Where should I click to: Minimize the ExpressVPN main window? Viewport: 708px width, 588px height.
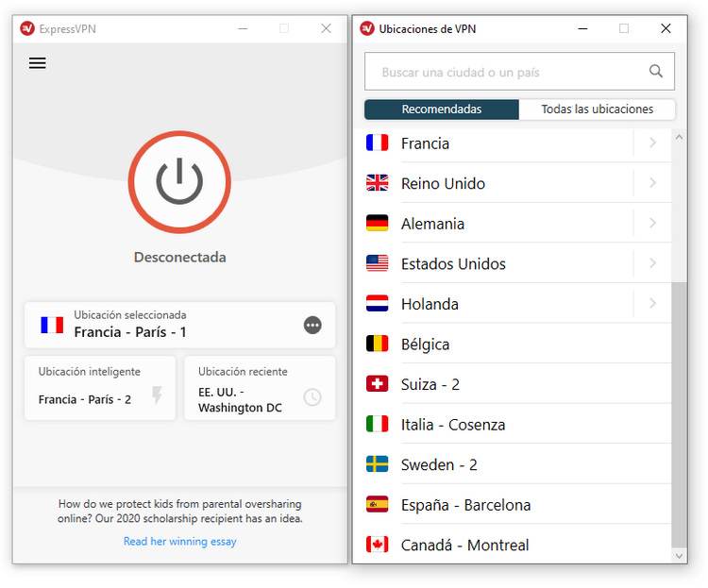click(x=243, y=29)
